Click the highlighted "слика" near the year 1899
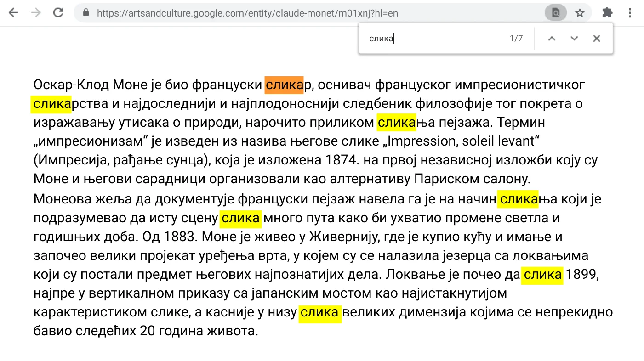644x361 pixels. pyautogui.click(x=542, y=275)
